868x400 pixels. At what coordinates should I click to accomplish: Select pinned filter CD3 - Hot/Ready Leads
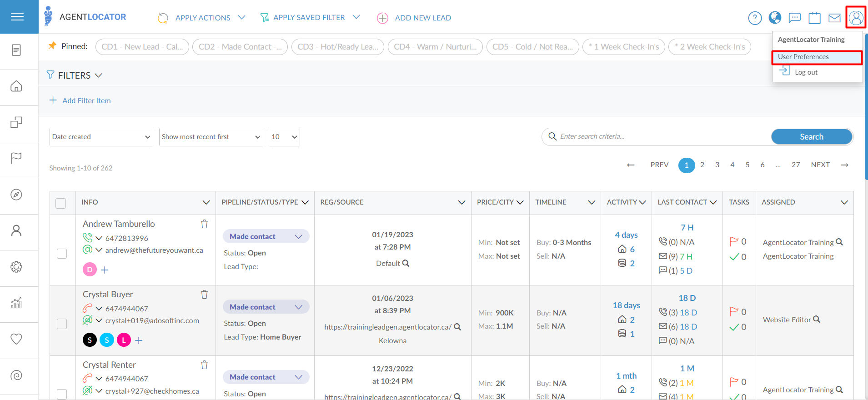pos(338,47)
